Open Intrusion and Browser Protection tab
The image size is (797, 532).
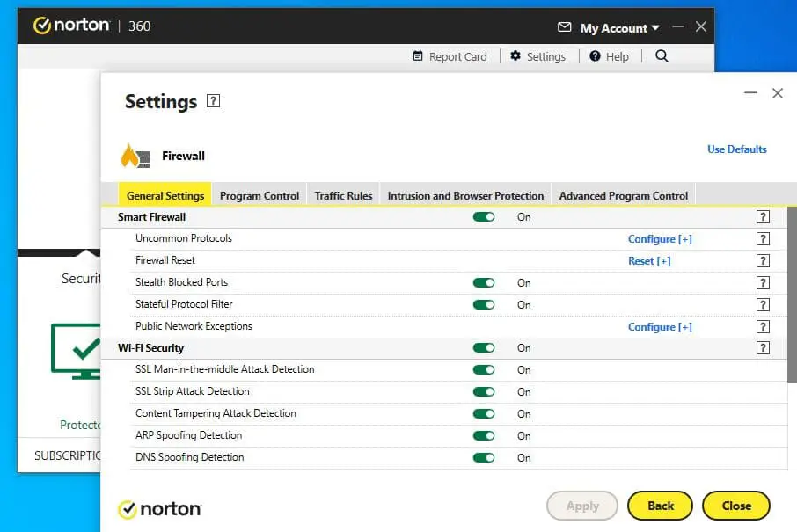pos(465,196)
